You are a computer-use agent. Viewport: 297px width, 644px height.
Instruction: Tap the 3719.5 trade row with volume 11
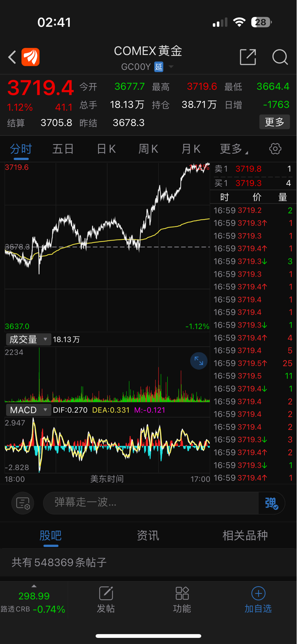pos(253,376)
